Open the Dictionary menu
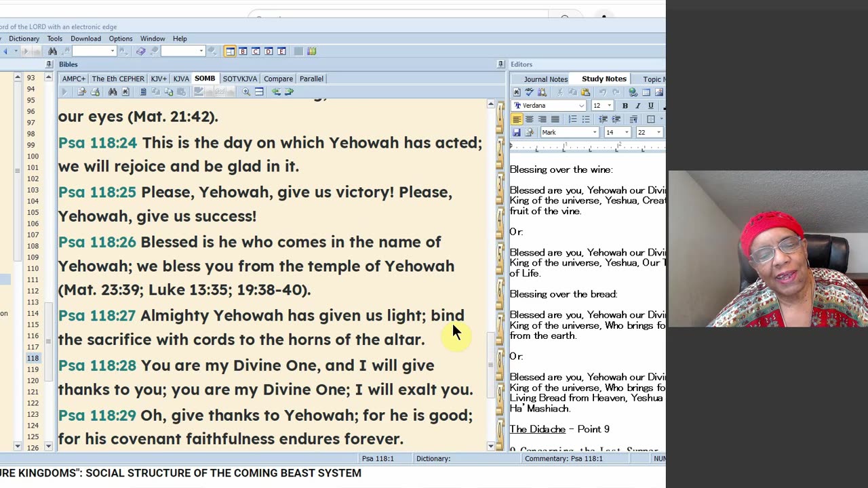 tap(24, 39)
